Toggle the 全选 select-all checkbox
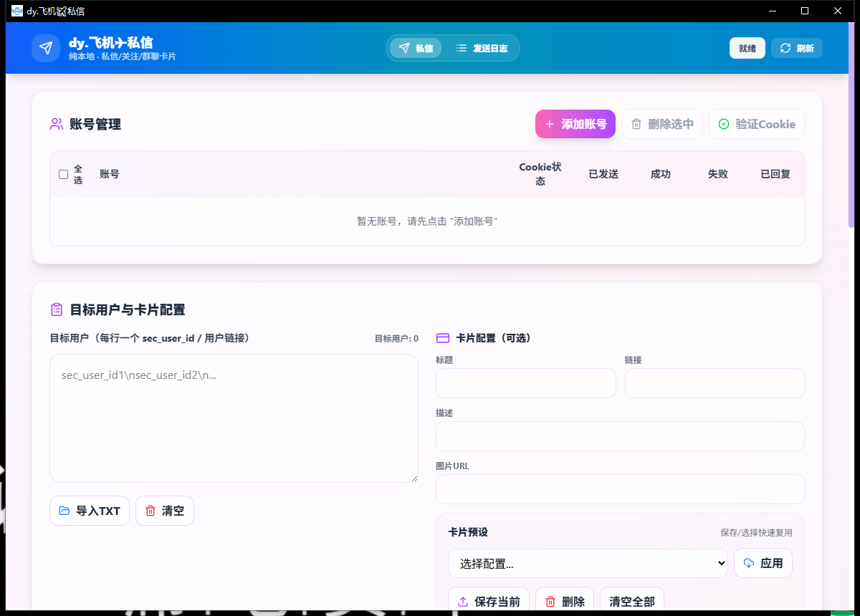Viewport: 860px width, 616px height. (63, 174)
